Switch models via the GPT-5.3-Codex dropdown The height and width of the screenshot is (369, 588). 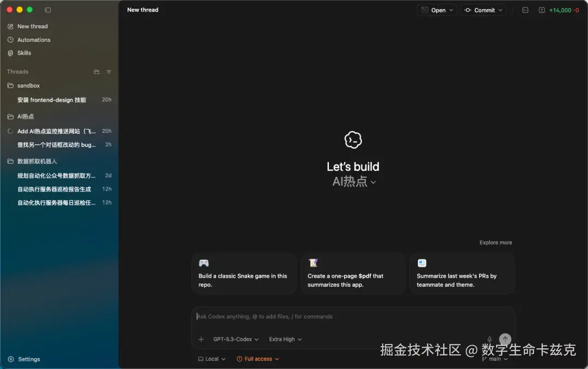pyautogui.click(x=235, y=339)
